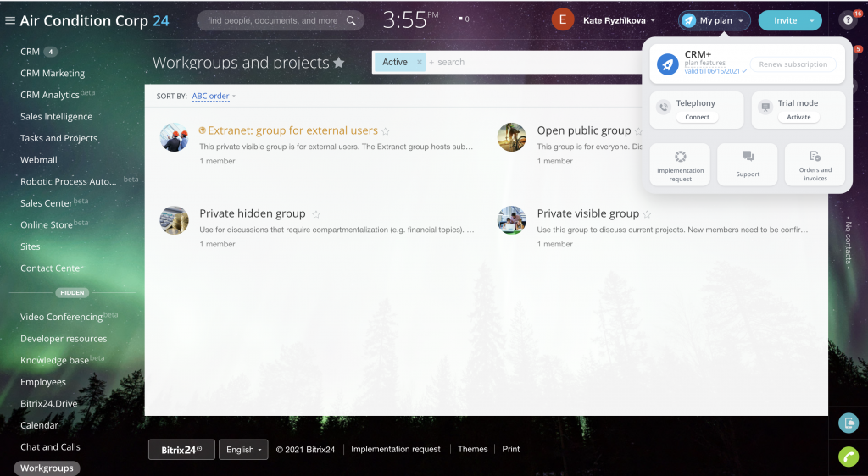Favorite the Private hidden group star
Image resolution: width=868 pixels, height=476 pixels.
(317, 214)
